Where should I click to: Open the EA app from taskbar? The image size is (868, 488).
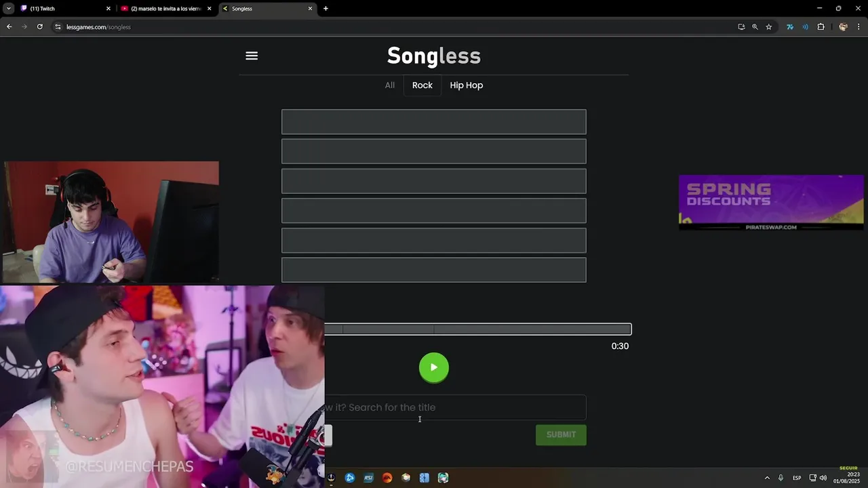[x=387, y=478]
